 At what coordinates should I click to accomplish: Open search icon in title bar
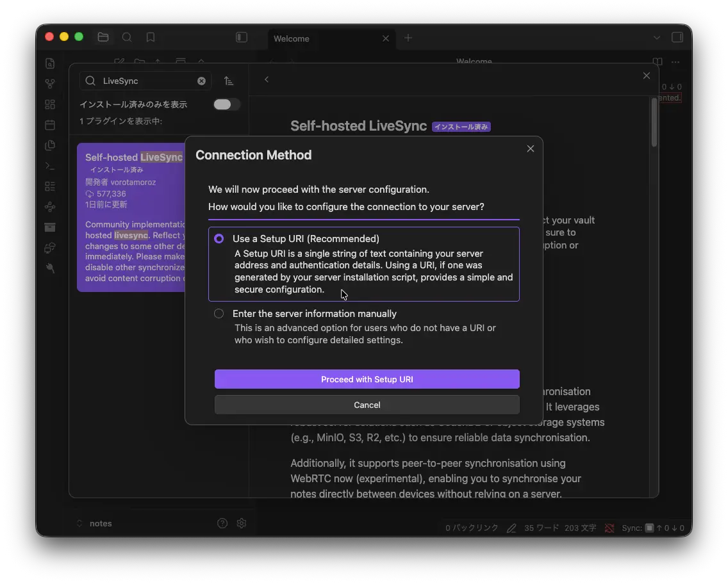coord(127,37)
